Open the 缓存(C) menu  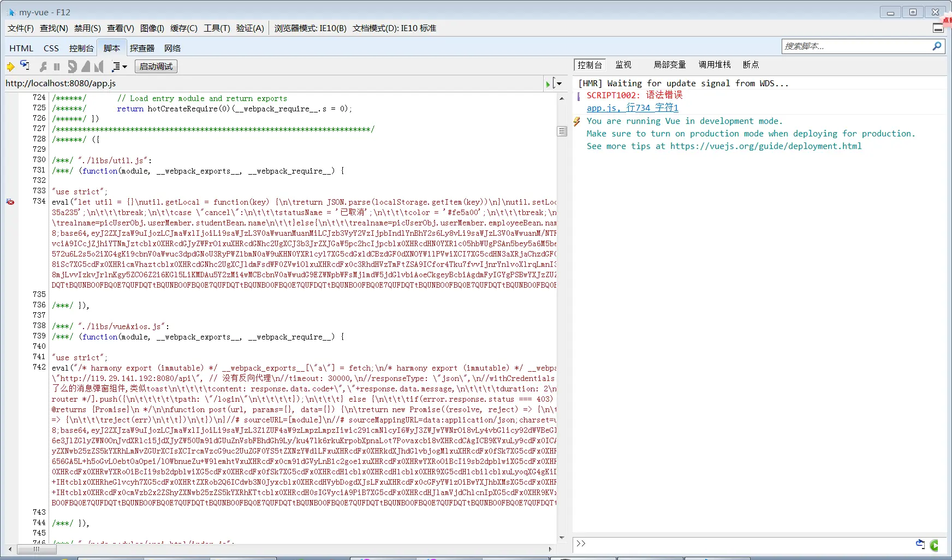tap(184, 28)
